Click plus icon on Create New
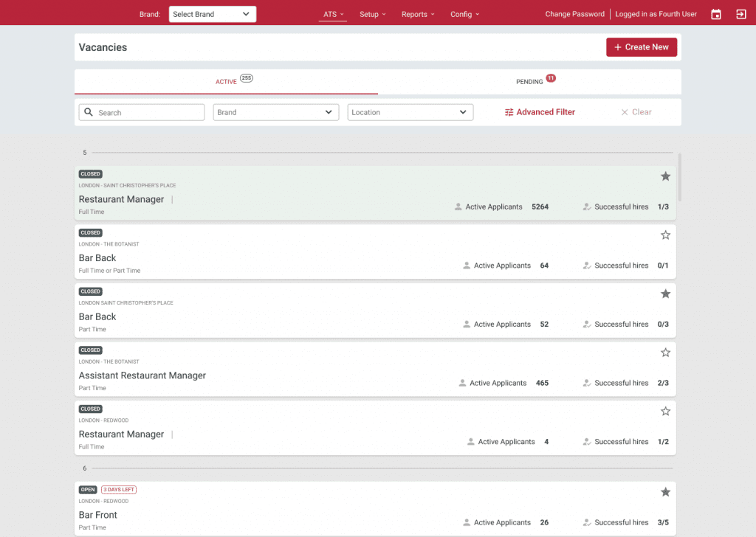Screen dimensions: 756x537 pos(618,47)
